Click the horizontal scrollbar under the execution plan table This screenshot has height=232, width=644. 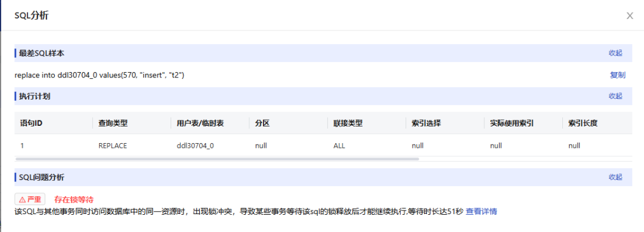coord(217,159)
